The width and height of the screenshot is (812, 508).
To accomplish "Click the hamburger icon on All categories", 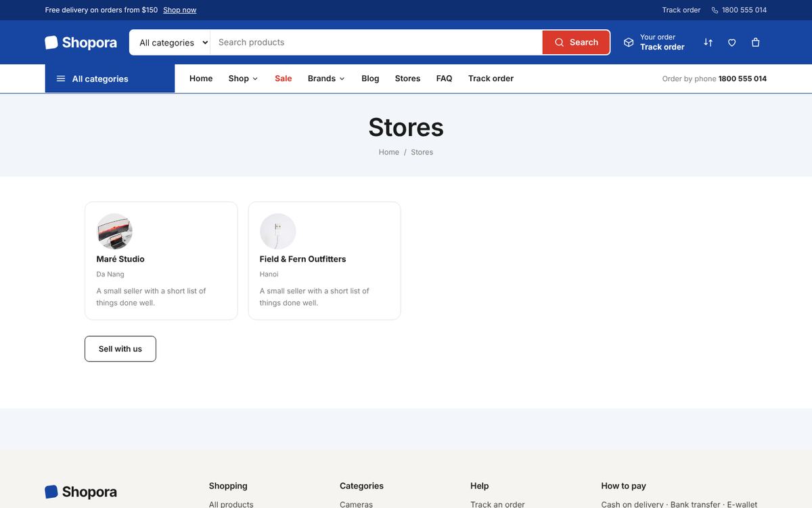I will (61, 79).
